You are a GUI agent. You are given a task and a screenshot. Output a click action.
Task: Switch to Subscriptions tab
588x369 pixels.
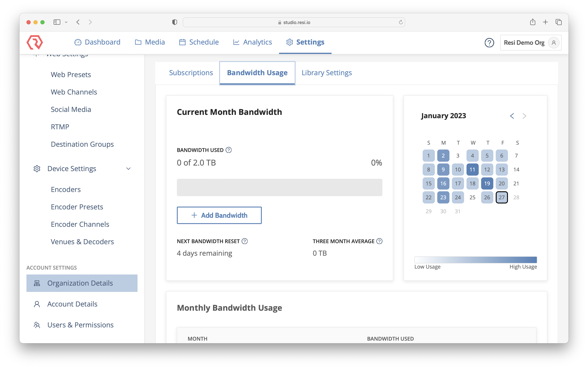click(191, 73)
